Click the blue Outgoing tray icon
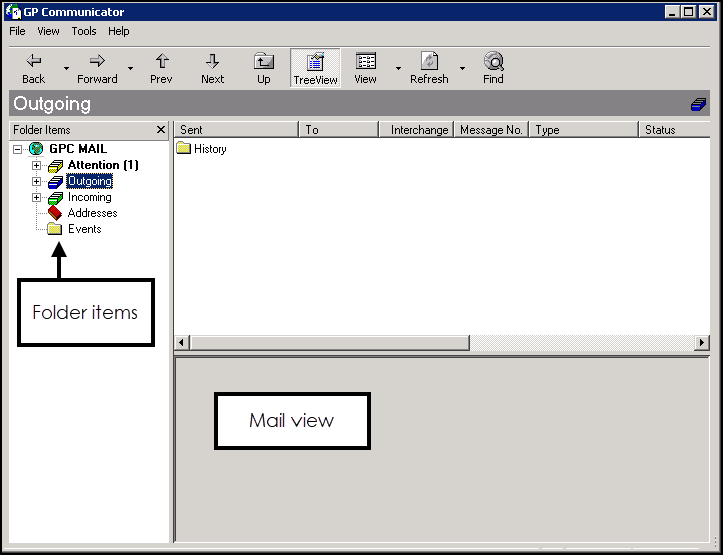 click(55, 182)
